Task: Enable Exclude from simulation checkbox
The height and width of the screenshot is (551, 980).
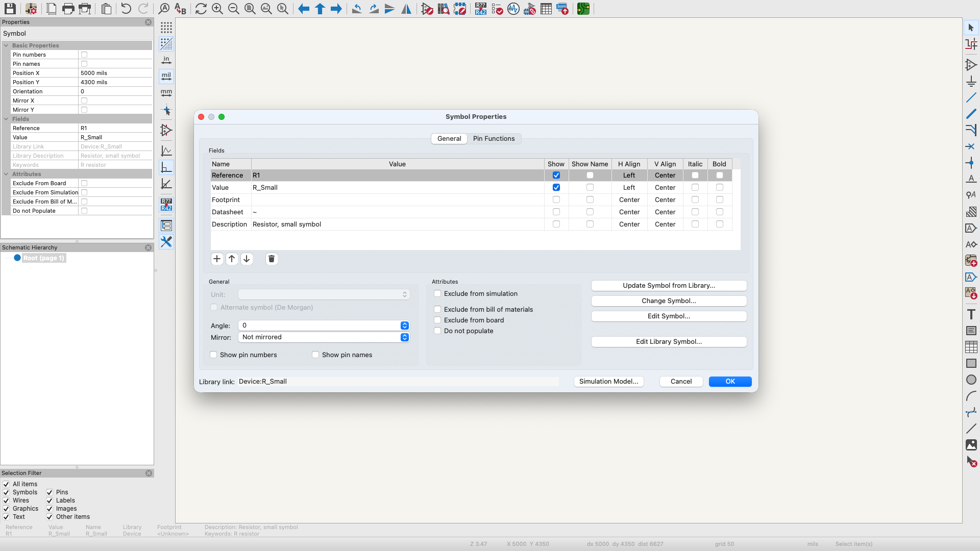Action: [437, 293]
